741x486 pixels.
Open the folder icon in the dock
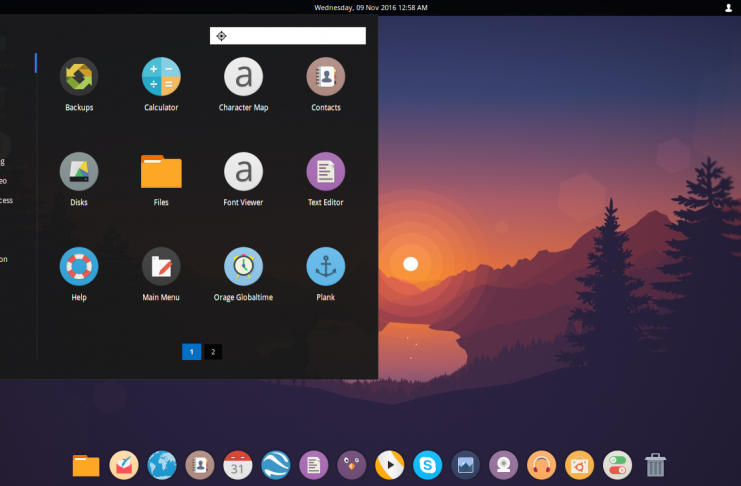86,466
